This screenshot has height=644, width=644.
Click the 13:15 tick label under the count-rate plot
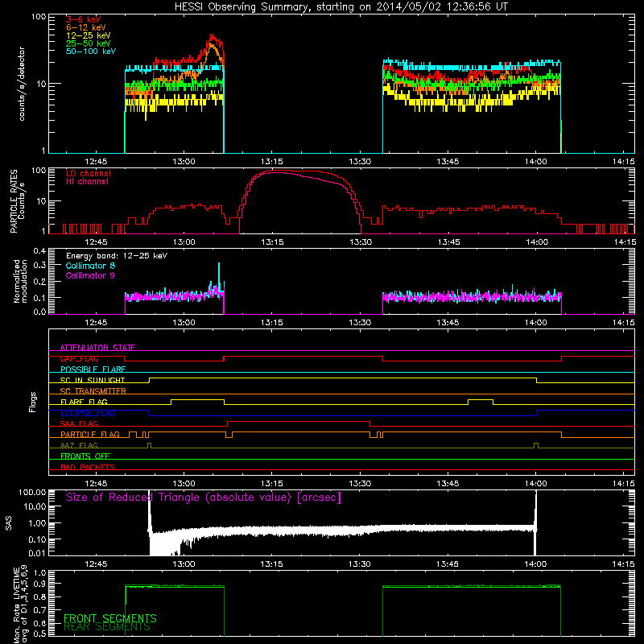[x=271, y=162]
